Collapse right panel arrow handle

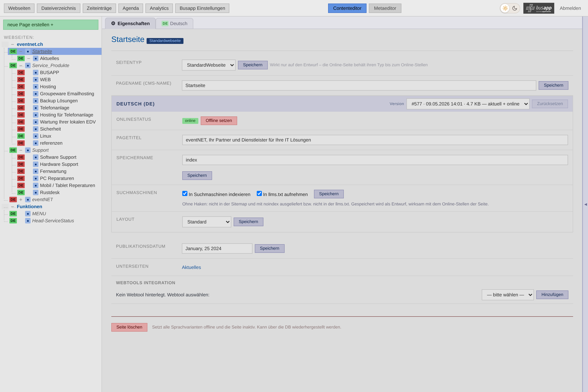point(585,204)
